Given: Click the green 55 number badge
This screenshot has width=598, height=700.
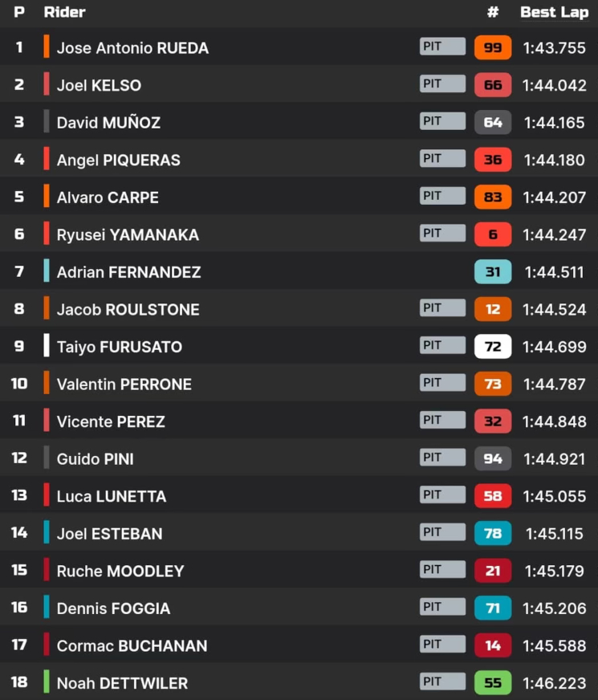Looking at the screenshot, I should [x=493, y=682].
